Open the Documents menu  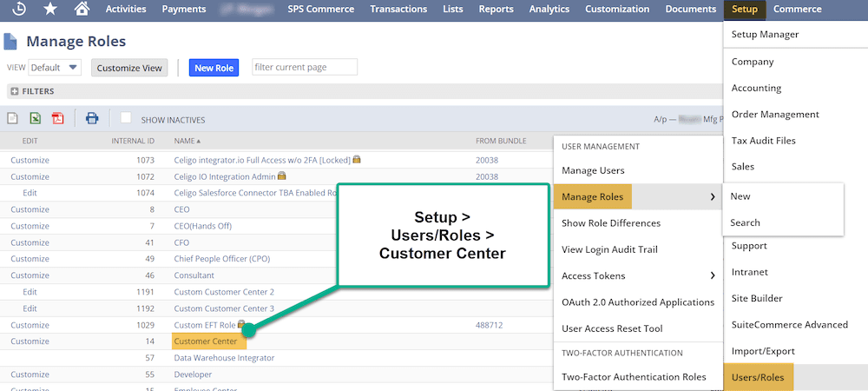(x=690, y=10)
